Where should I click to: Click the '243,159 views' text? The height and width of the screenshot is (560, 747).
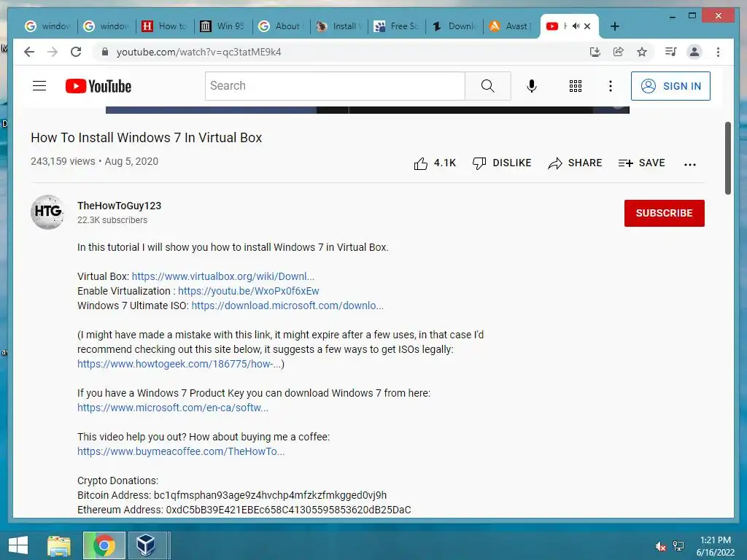click(63, 161)
